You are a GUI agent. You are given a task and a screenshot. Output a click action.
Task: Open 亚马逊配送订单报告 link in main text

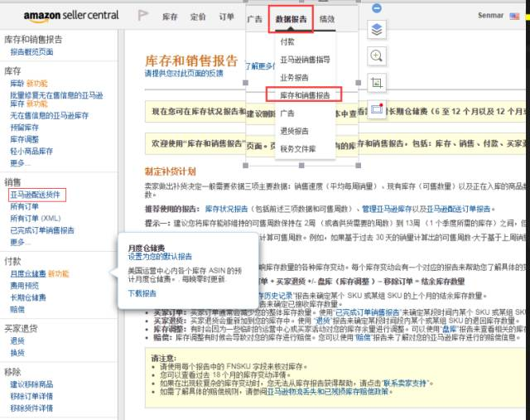458,209
